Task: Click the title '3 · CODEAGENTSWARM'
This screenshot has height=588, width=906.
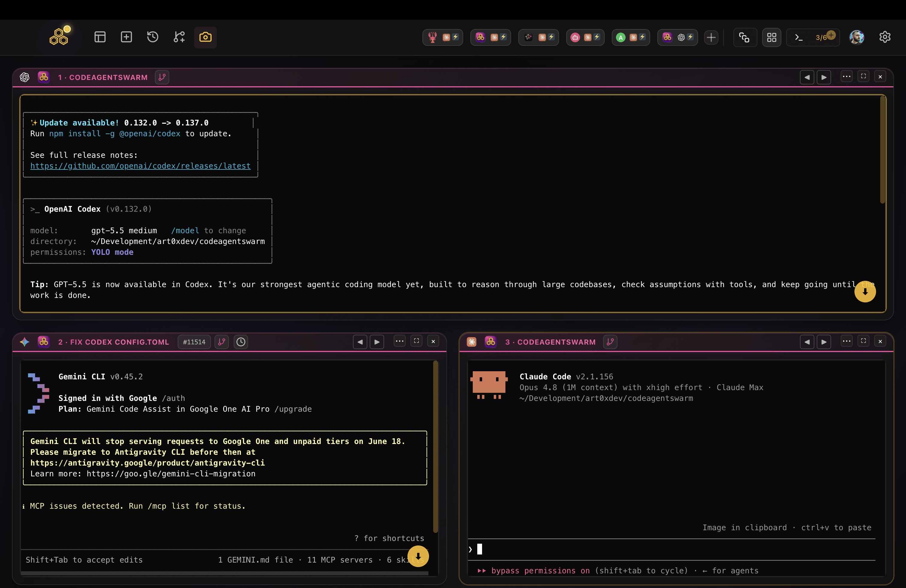Action: (550, 342)
